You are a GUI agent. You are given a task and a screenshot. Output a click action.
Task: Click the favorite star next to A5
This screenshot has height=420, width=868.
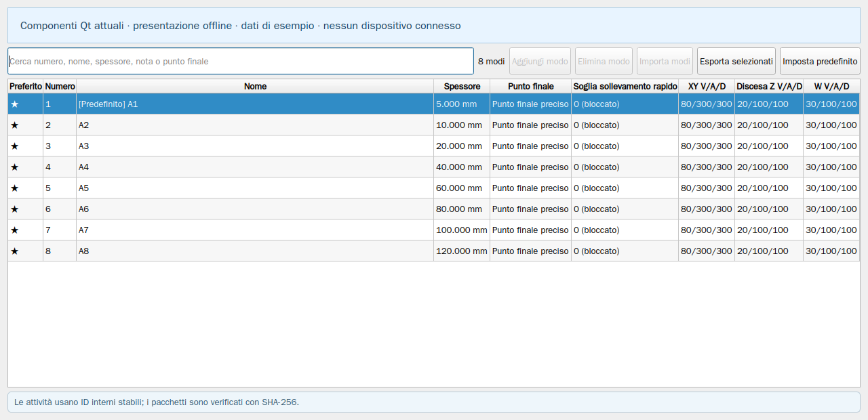[15, 188]
